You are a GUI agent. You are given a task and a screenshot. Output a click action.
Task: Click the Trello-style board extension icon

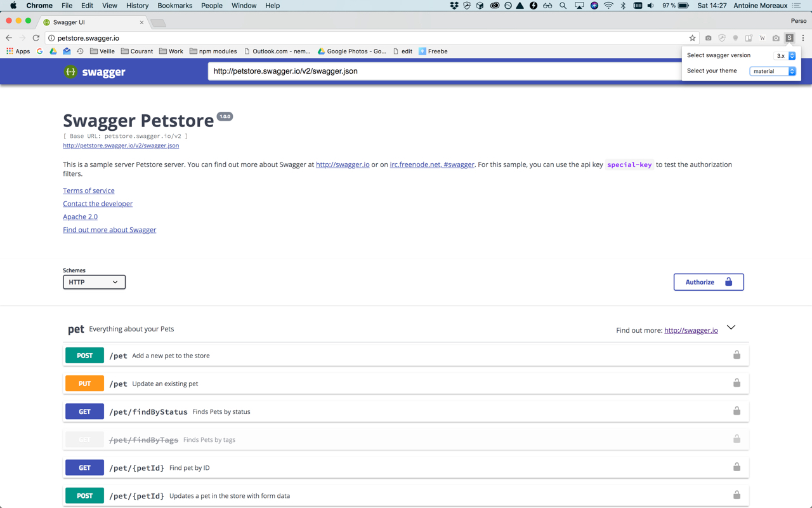(749, 38)
